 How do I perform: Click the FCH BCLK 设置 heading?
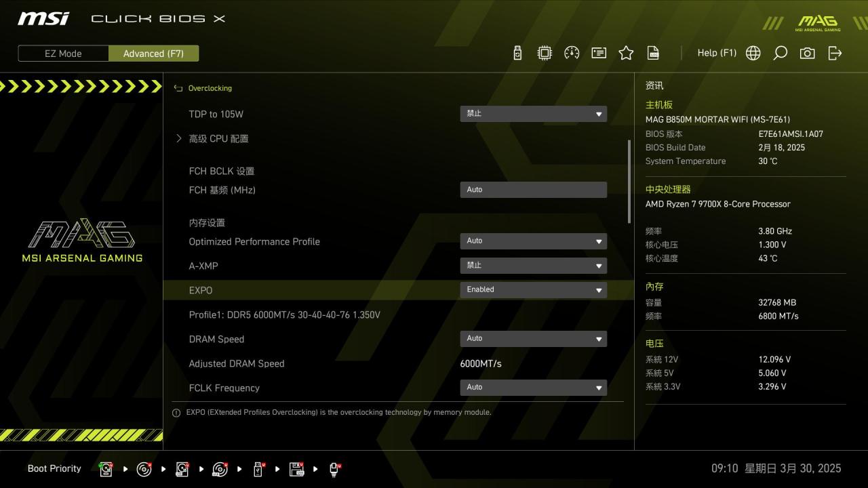pyautogui.click(x=222, y=171)
